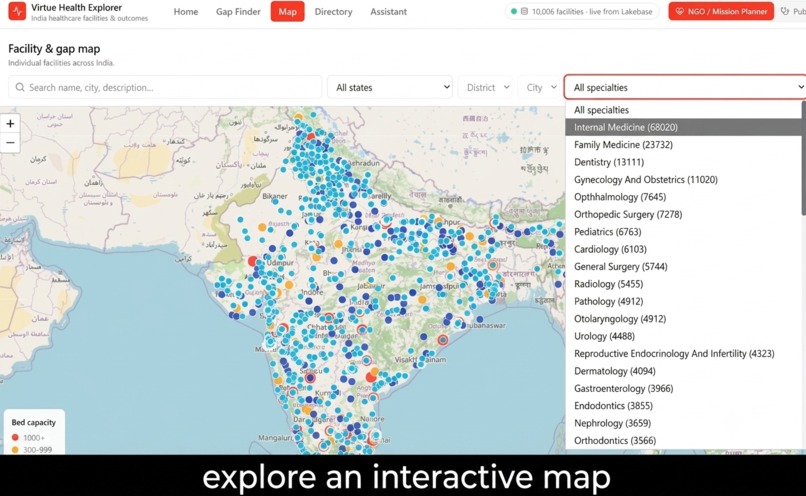This screenshot has width=806, height=496.
Task: Click the Bed capacity legend title
Action: [x=33, y=422]
